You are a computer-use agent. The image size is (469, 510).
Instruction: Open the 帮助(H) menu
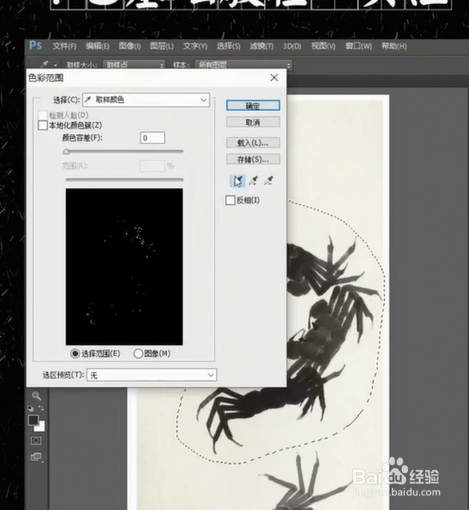click(394, 46)
